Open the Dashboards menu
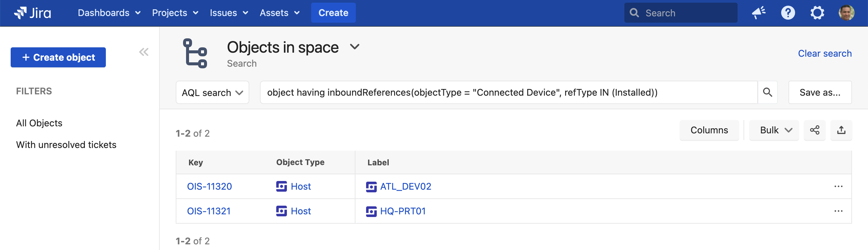This screenshot has height=250, width=868. (109, 13)
